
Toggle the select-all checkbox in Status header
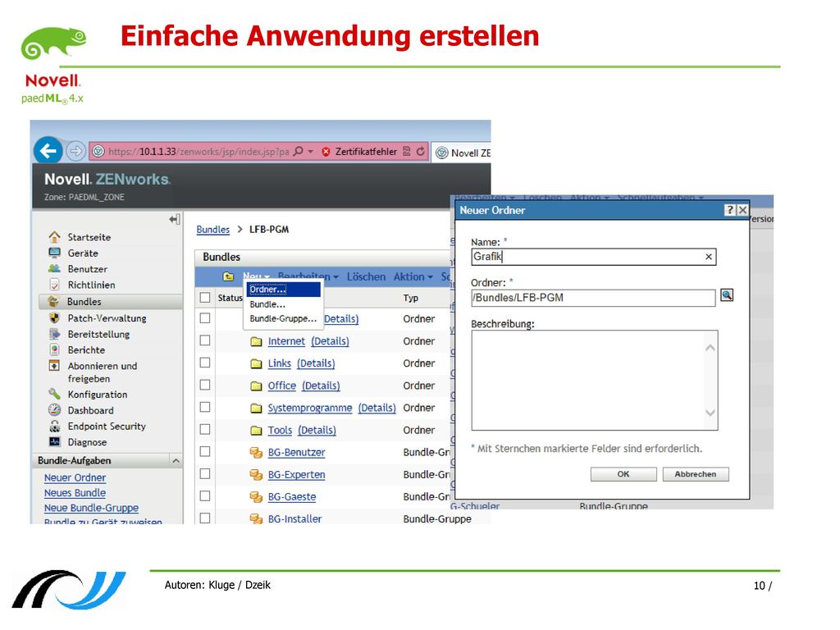[x=204, y=297]
